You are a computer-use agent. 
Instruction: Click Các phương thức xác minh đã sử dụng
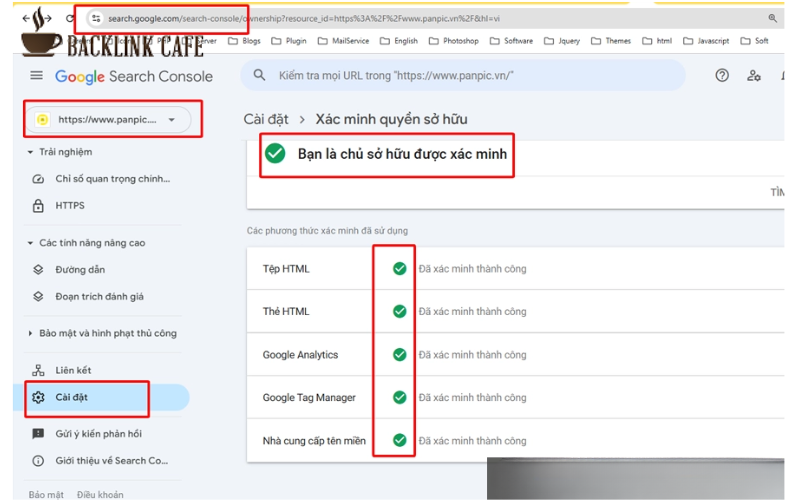[328, 231]
